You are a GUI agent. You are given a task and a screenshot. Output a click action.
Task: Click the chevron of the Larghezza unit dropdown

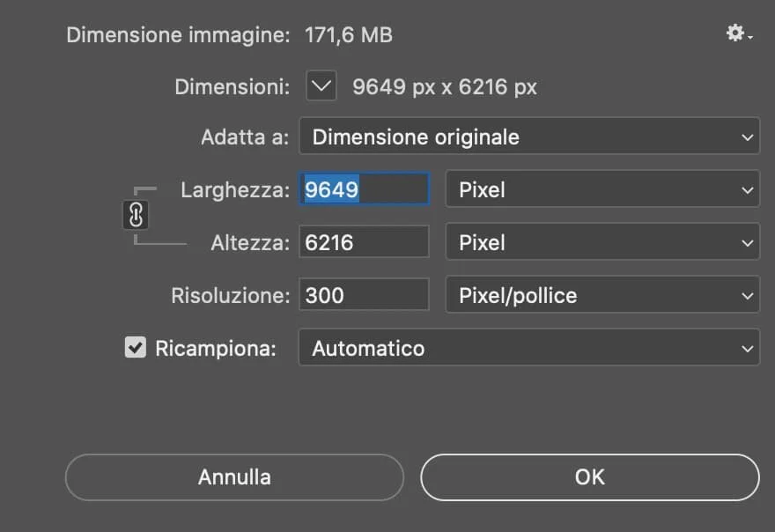click(748, 190)
